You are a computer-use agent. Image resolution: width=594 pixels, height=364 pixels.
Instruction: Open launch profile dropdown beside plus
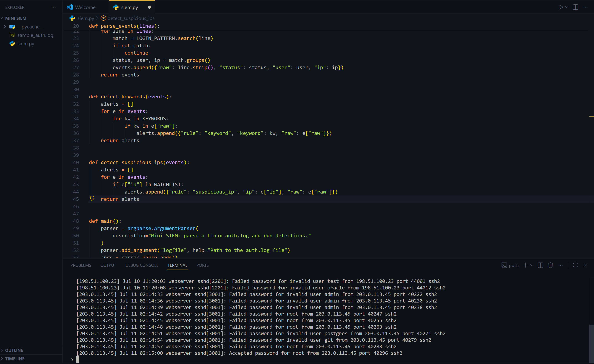[532, 265]
